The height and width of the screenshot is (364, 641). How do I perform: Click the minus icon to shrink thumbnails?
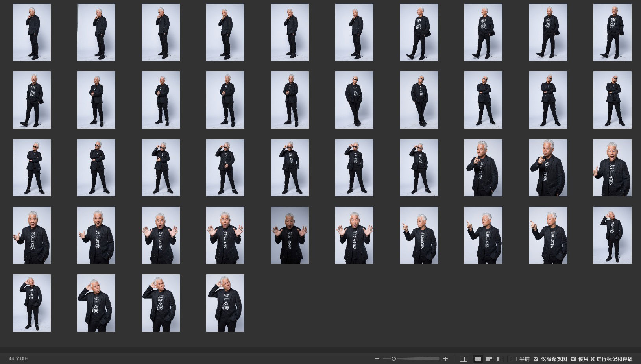point(377,359)
